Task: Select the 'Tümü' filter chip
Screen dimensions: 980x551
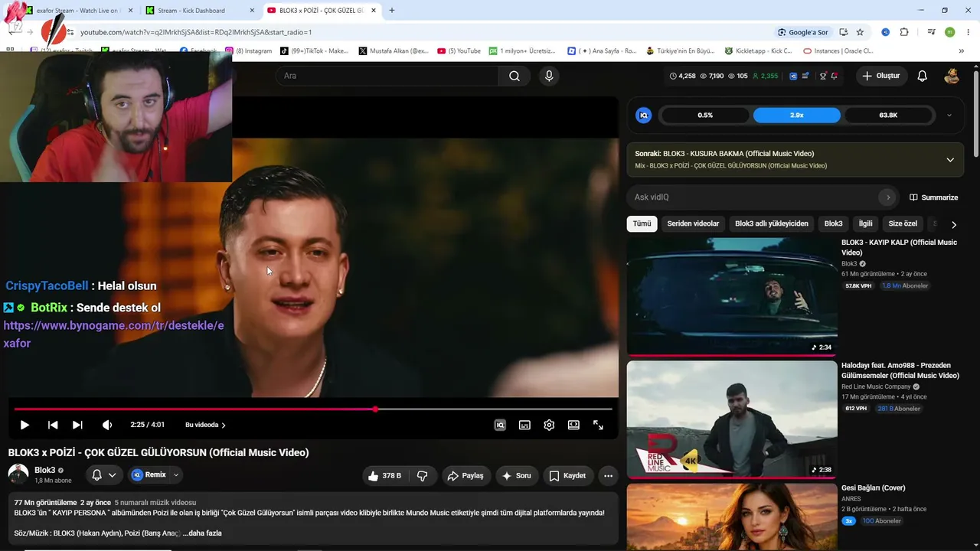Action: point(642,223)
